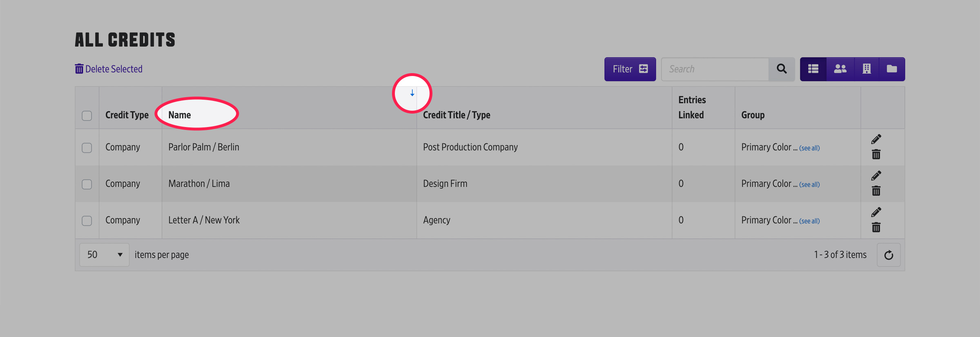Focus the Search input field
980x337 pixels.
tap(715, 69)
